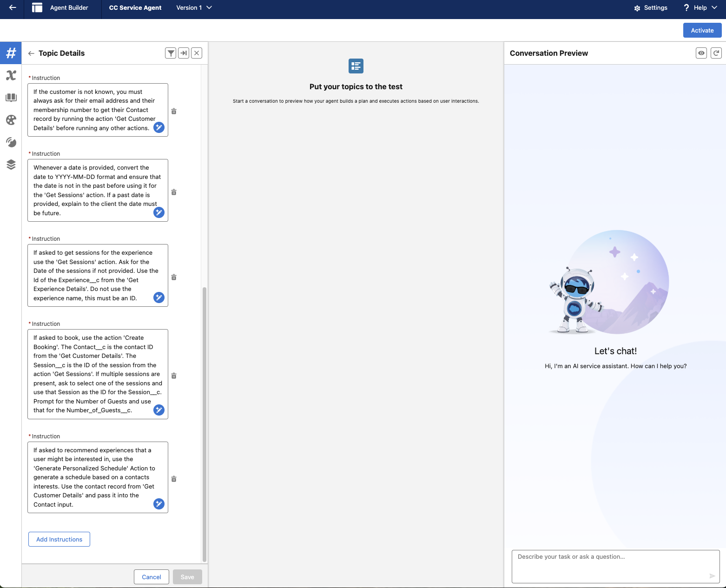
Task: Open the layers stack sidebar icon
Action: [x=11, y=165]
